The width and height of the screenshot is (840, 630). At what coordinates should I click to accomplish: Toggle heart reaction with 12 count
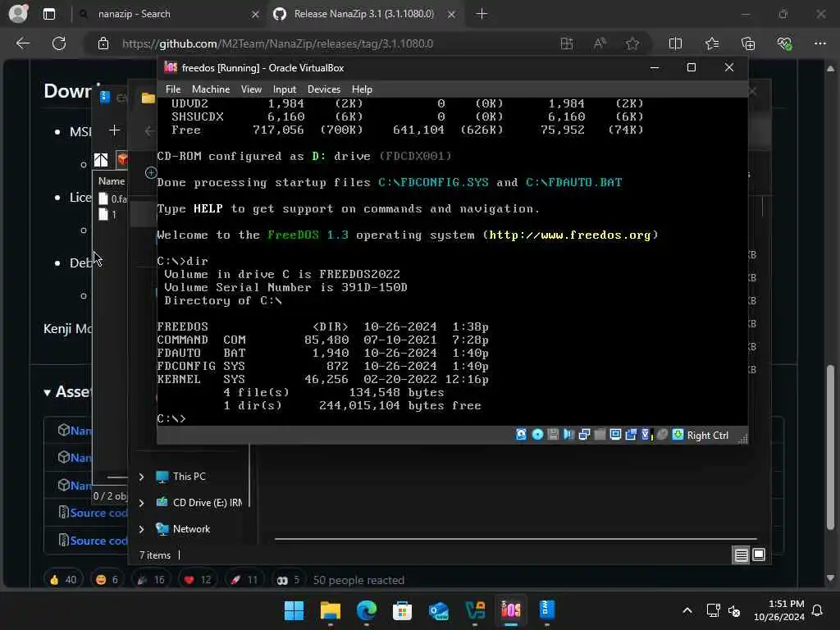click(x=198, y=580)
